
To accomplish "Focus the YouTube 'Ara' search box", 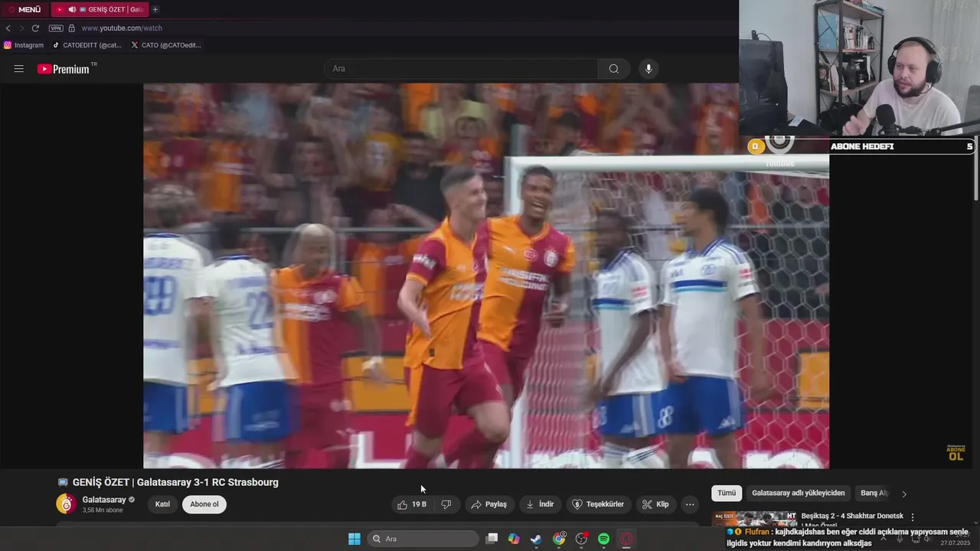I will coord(462,69).
